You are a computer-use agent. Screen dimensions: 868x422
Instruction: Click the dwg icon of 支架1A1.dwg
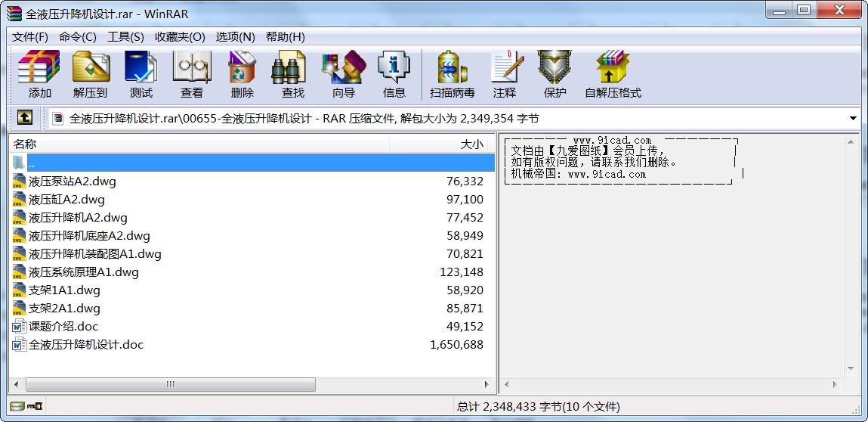(x=20, y=290)
